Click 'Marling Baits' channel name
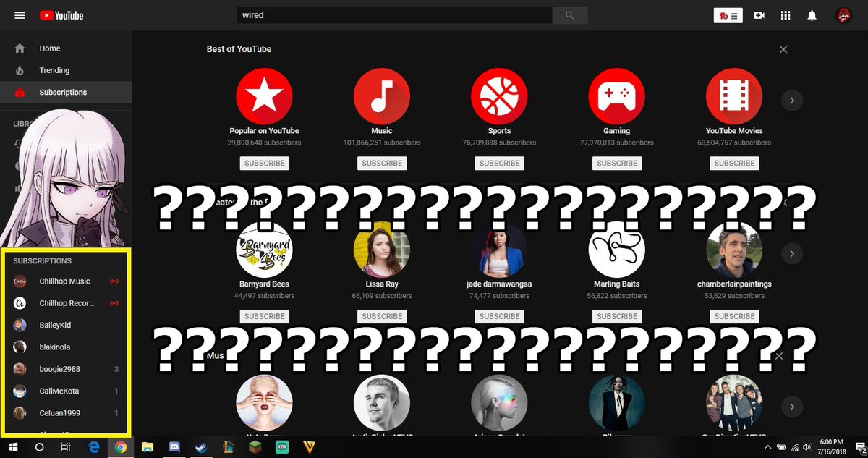868x458 pixels. 616,284
